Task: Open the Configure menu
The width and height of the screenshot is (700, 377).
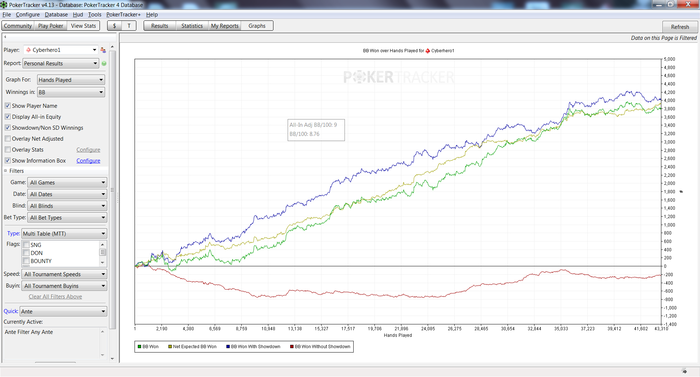Action: [x=28, y=14]
